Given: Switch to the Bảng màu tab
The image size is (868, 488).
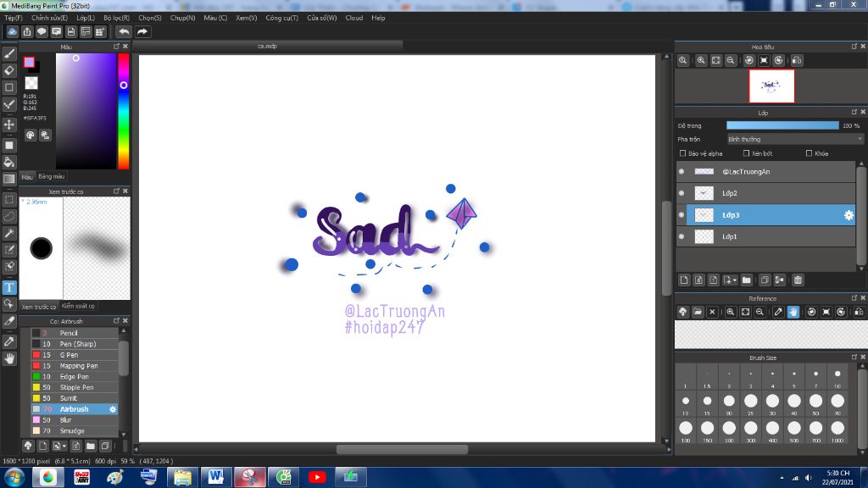Looking at the screenshot, I should (52, 176).
